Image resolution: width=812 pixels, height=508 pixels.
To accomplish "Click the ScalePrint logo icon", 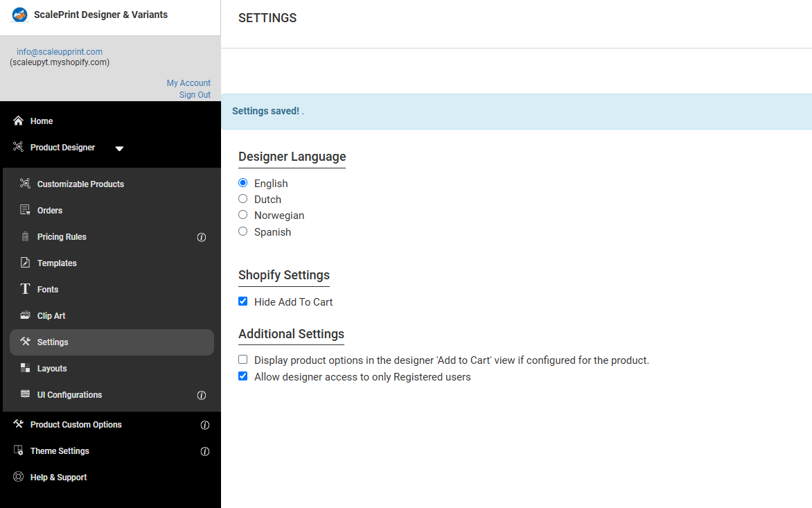I will pos(20,15).
